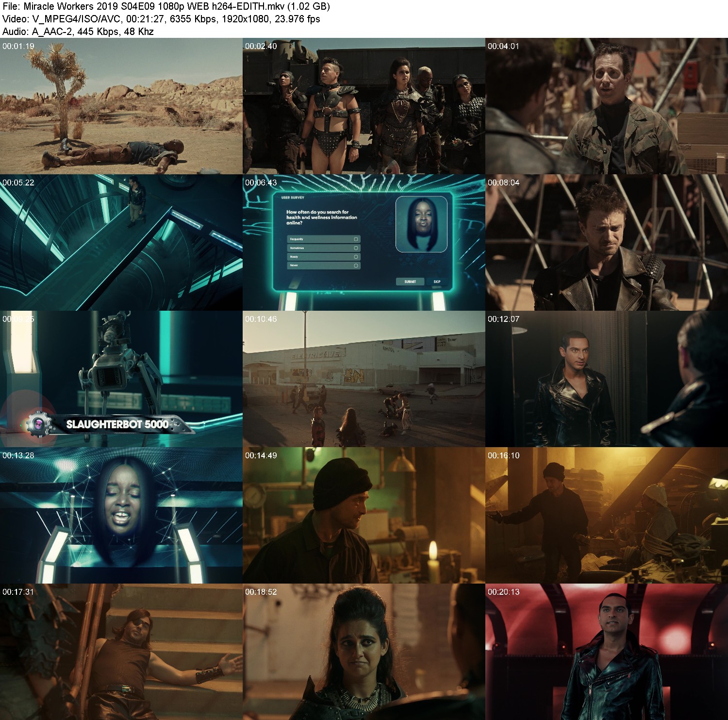The width and height of the screenshot is (728, 720).
Task: Click the SKIP button in the survey frame
Action: point(437,282)
